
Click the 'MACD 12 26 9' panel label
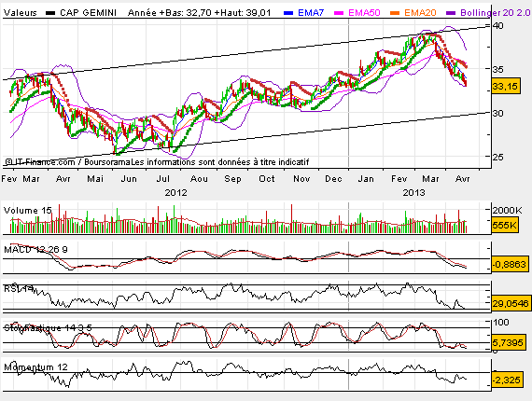(x=35, y=250)
